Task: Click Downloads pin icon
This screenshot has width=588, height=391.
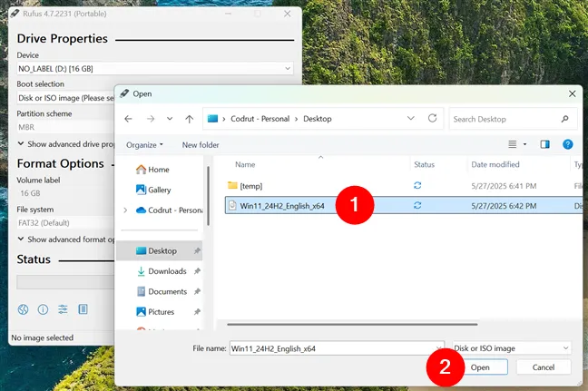Action: 197,271
